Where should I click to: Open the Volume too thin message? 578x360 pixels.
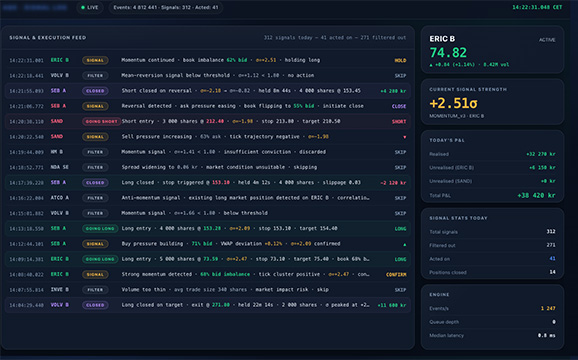pos(225,290)
